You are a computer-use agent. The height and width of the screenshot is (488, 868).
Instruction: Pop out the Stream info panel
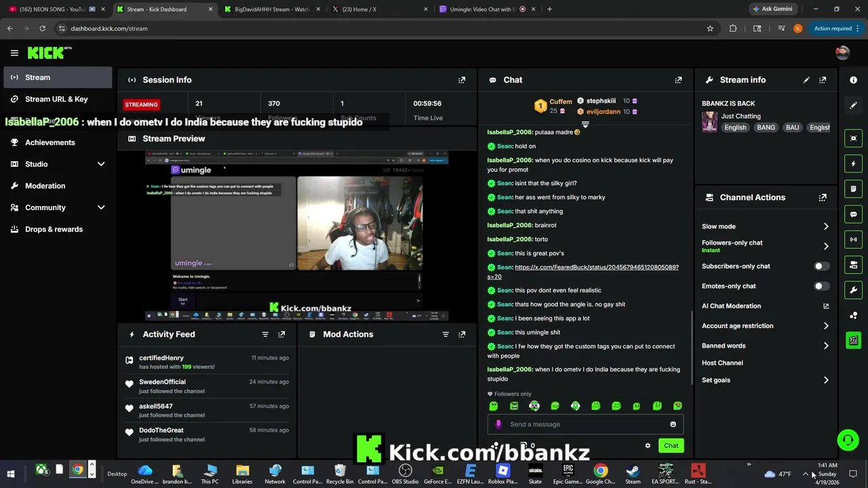coord(823,80)
